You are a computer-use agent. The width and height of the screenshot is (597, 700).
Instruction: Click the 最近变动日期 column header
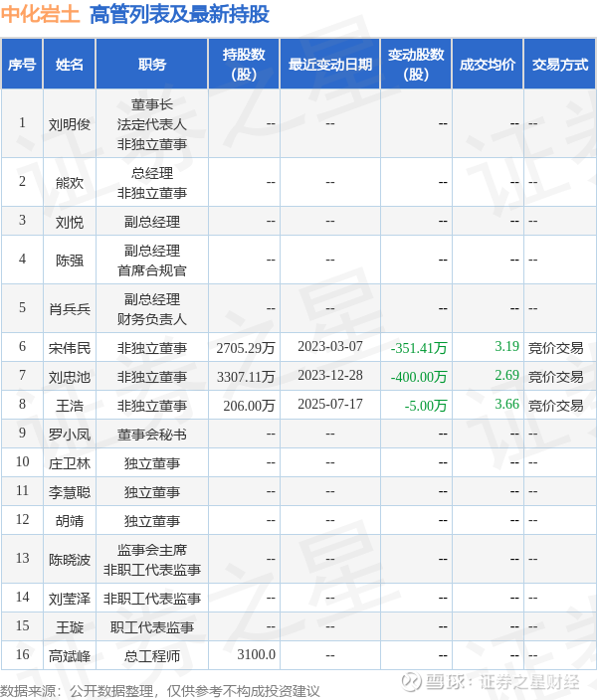pyautogui.click(x=330, y=65)
